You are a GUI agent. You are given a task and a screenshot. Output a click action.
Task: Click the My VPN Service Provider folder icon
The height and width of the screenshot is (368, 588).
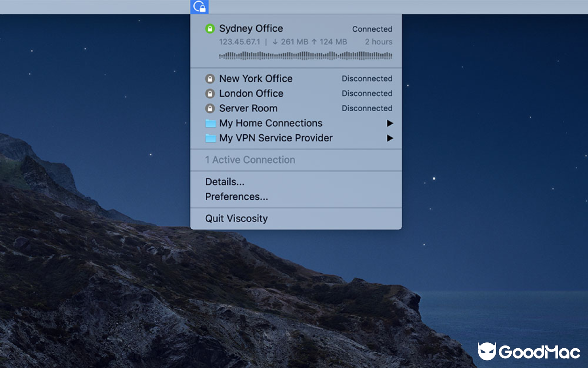point(210,138)
